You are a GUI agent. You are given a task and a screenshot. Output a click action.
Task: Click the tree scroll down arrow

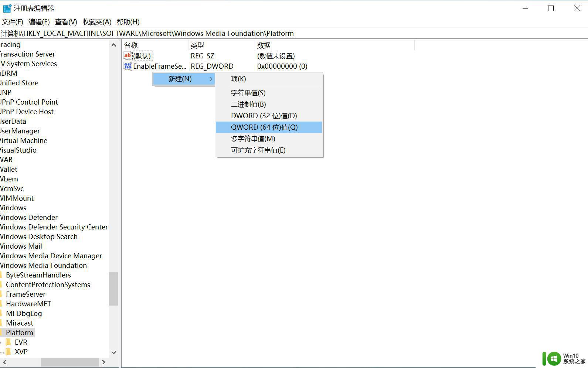(x=113, y=352)
